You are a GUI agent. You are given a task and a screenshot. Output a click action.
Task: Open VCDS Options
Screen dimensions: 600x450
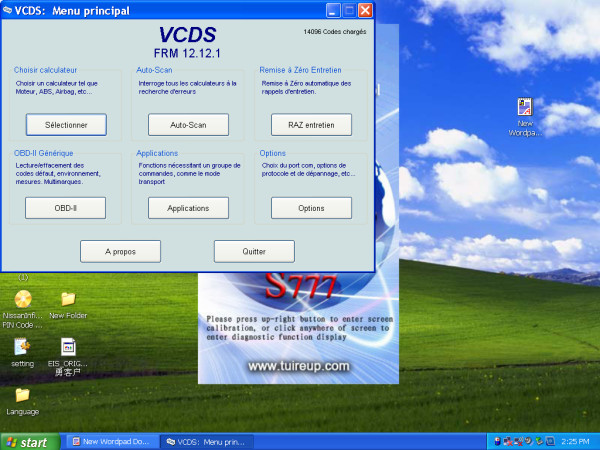coord(311,208)
